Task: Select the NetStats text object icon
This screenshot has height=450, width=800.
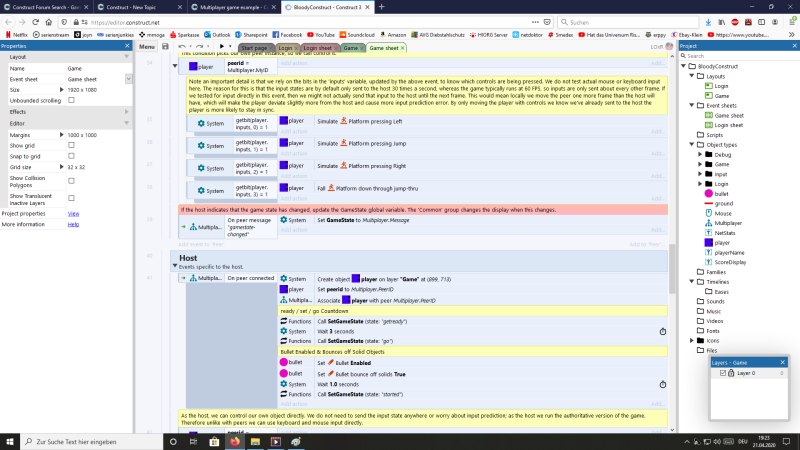Action: click(x=709, y=233)
